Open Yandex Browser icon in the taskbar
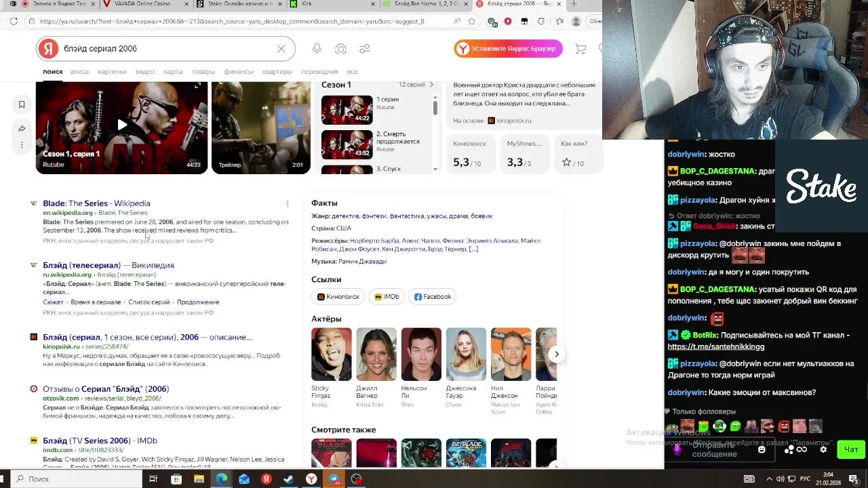Viewport: 868px width, 488px height. coord(311,479)
